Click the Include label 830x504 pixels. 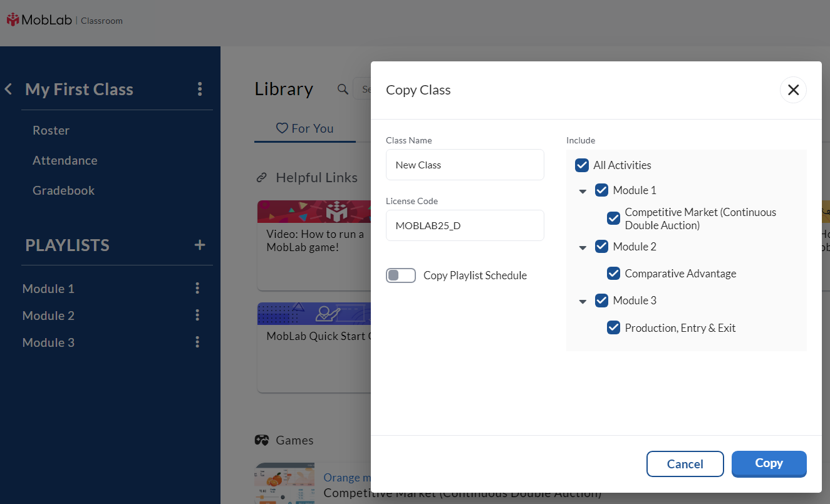pyautogui.click(x=581, y=140)
